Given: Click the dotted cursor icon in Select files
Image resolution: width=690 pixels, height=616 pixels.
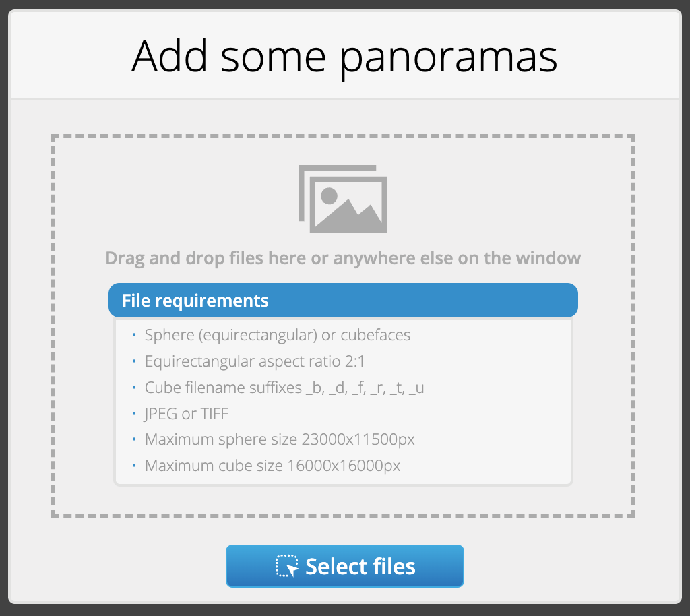Looking at the screenshot, I should coord(287,566).
